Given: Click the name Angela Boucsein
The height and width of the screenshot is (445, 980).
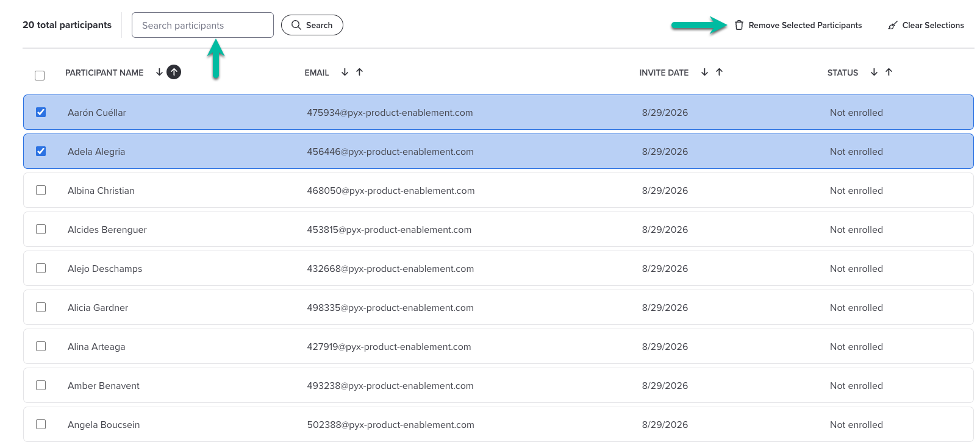Looking at the screenshot, I should point(104,425).
